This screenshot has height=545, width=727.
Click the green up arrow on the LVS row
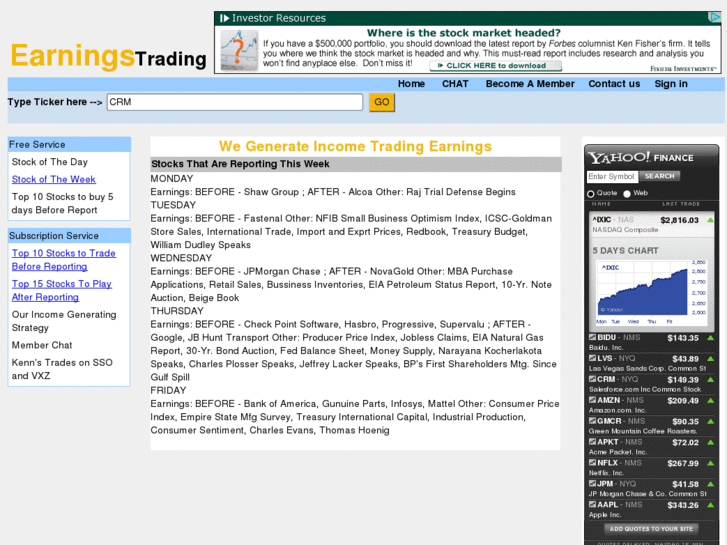[710, 359]
